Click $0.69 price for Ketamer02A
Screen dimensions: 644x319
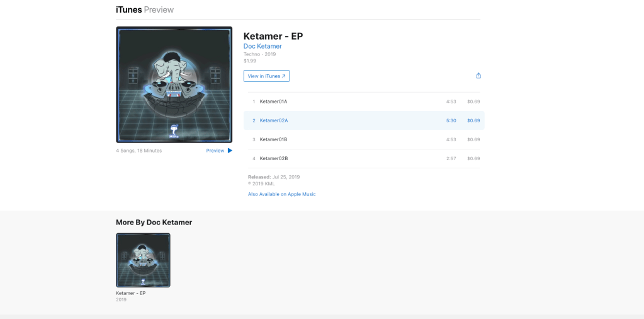473,120
